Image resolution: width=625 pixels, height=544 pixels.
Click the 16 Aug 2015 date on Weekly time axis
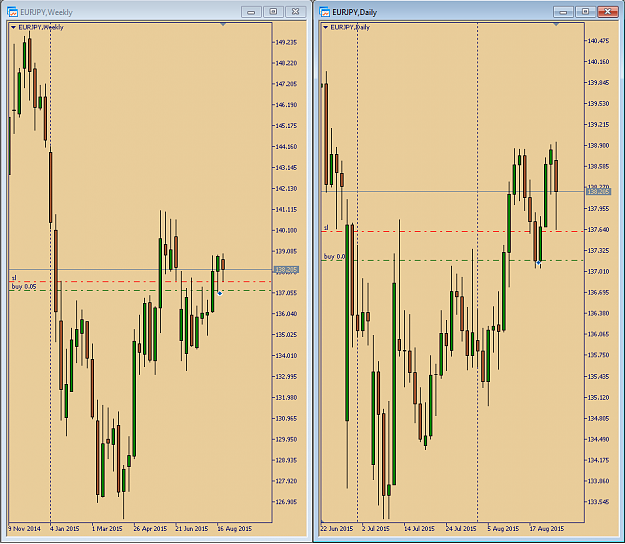click(x=234, y=529)
